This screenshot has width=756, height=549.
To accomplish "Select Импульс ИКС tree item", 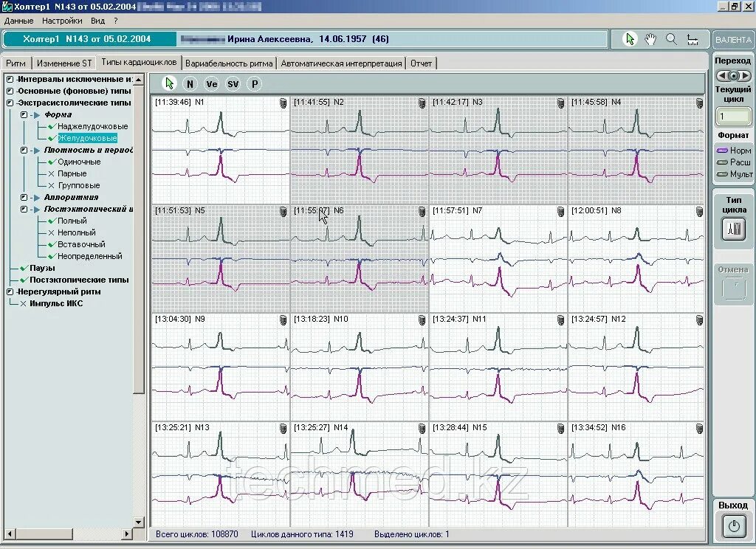I will point(56,304).
